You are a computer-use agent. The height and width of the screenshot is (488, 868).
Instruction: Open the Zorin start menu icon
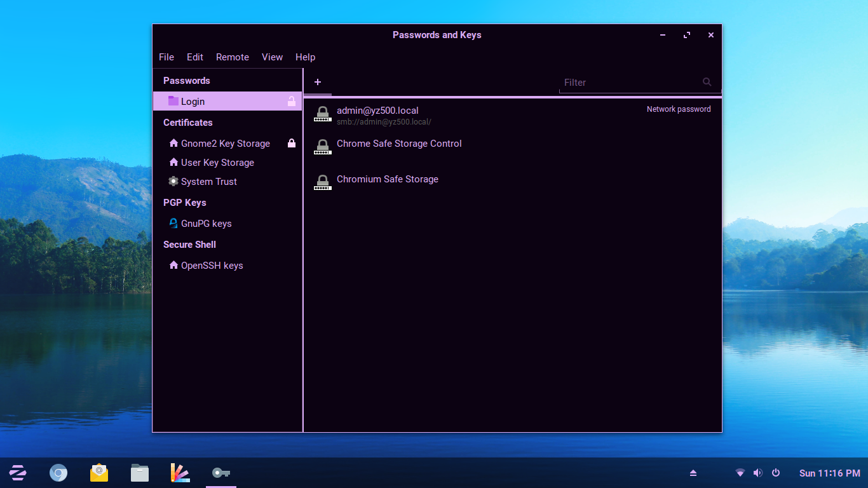(x=18, y=473)
